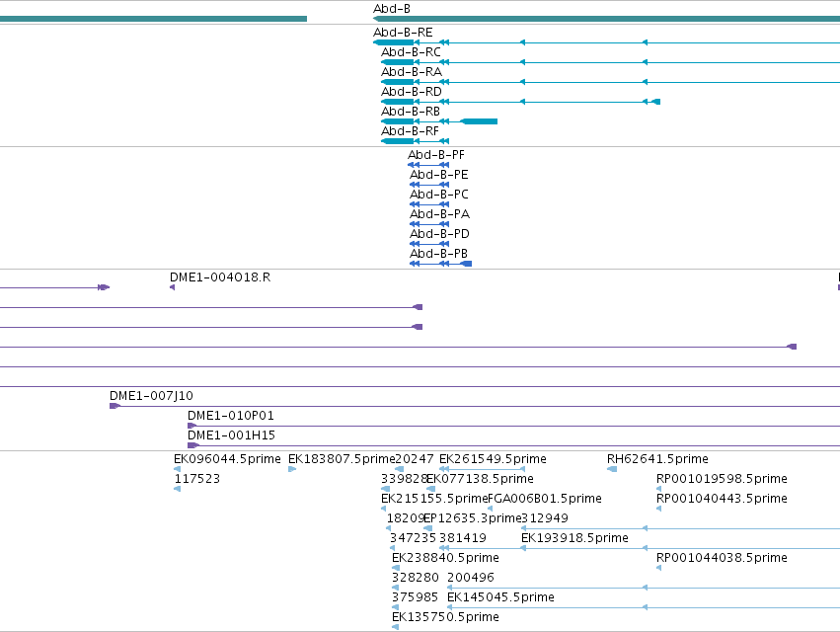Click the 312949 feature label
The height and width of the screenshot is (632, 840).
tap(545, 518)
